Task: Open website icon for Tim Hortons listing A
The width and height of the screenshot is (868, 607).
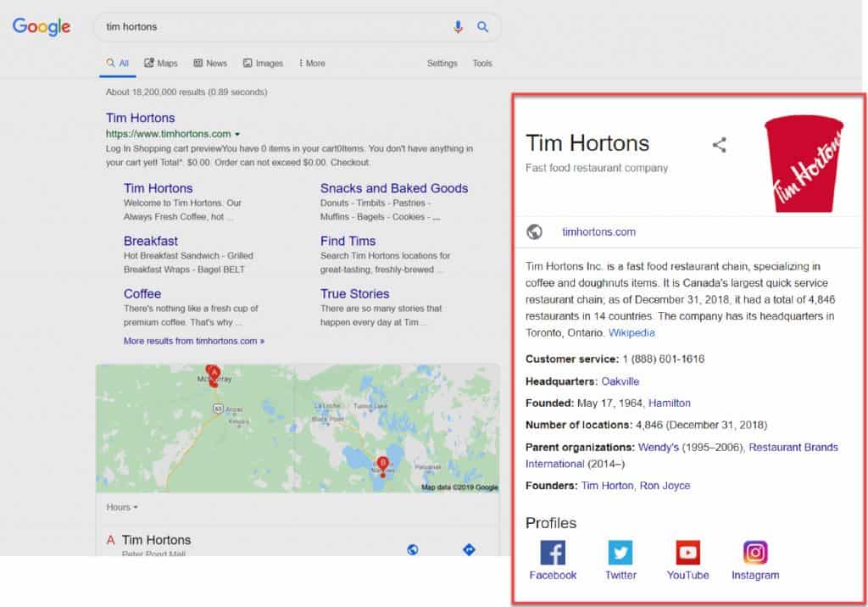Action: (413, 549)
